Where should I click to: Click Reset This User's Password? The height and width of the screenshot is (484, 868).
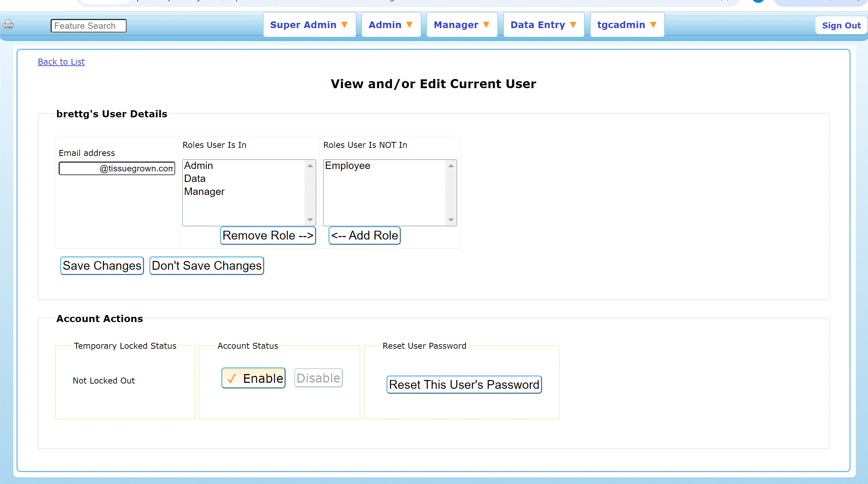pos(464,385)
